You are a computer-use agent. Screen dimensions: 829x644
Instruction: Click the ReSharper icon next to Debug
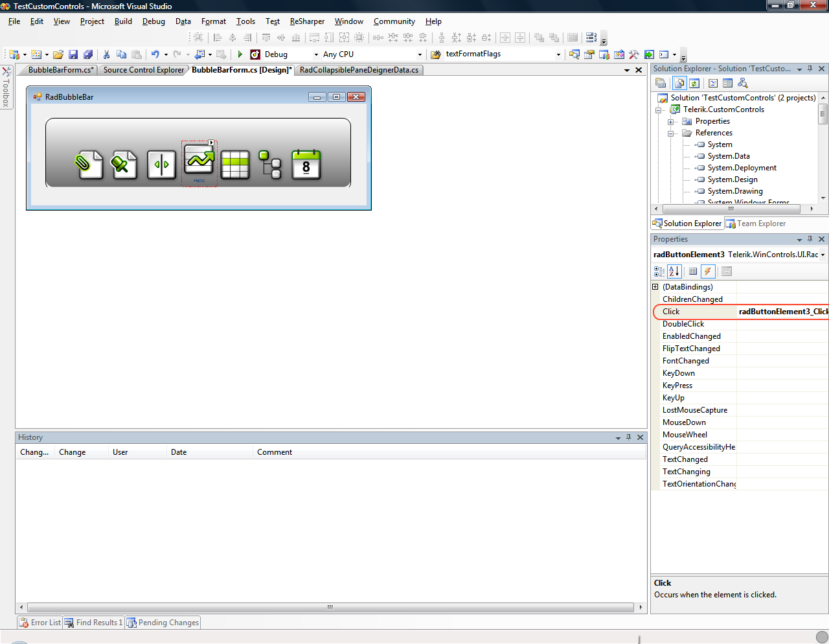point(255,54)
